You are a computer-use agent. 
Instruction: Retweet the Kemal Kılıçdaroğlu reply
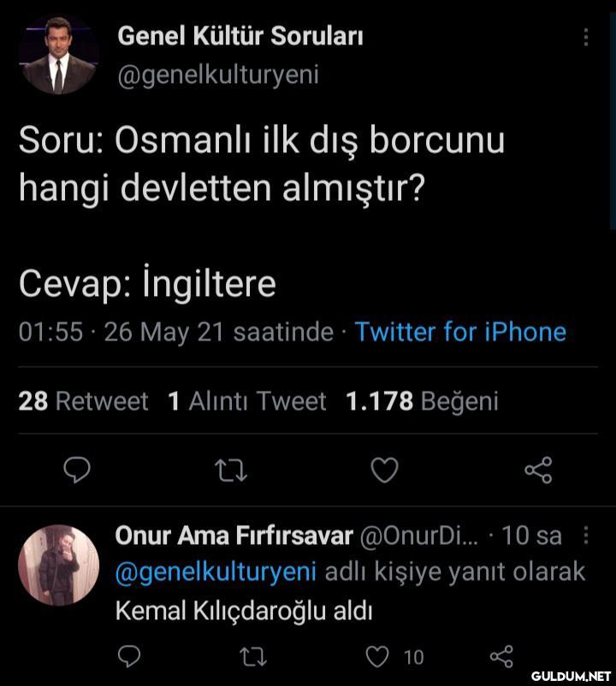254,656
